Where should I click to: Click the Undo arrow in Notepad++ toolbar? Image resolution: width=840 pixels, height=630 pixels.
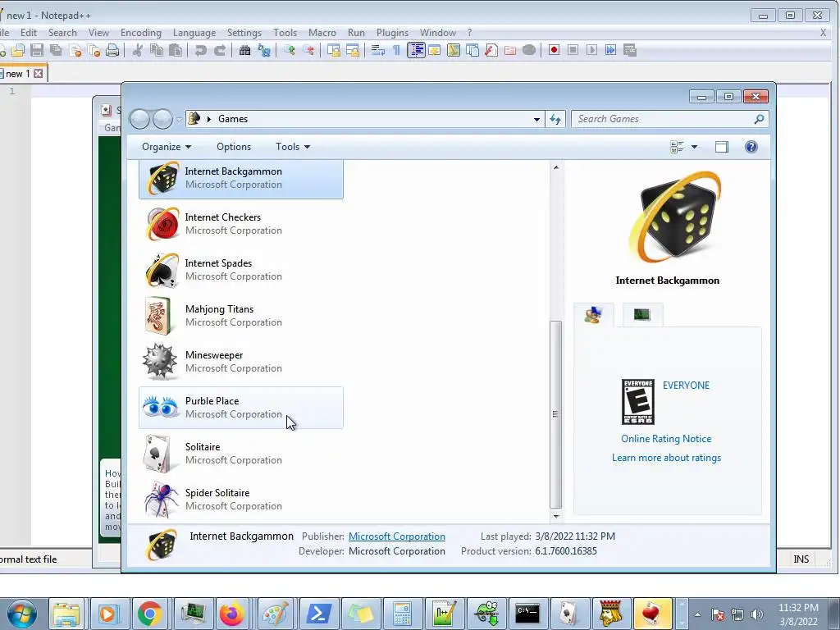click(200, 50)
